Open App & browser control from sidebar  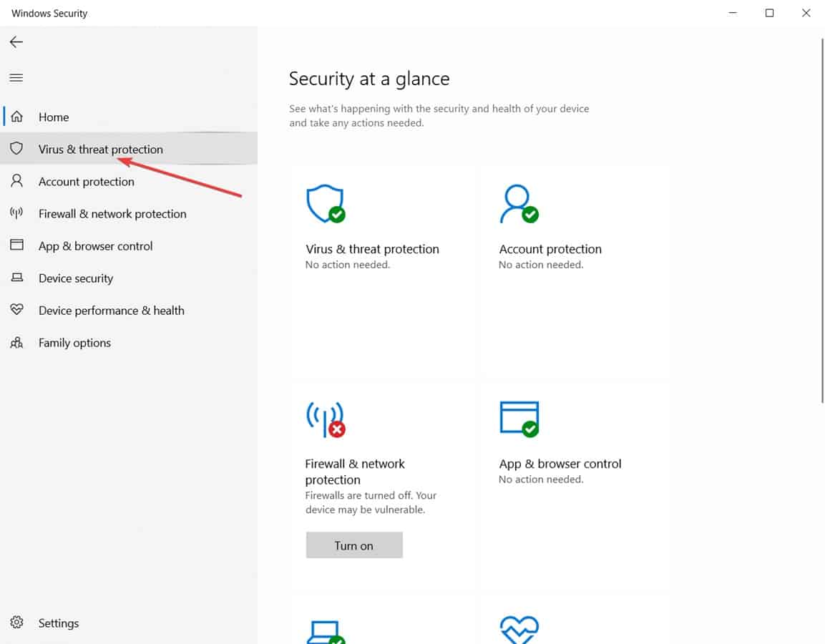point(129,245)
